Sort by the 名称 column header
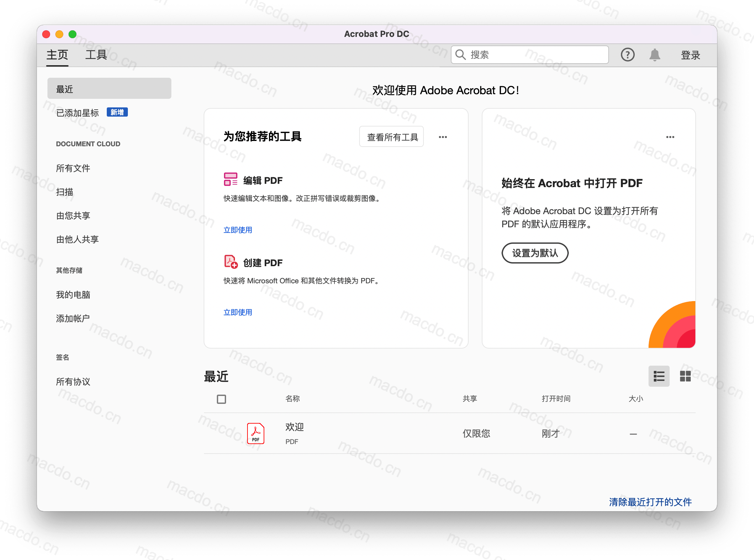This screenshot has width=754, height=560. point(293,399)
